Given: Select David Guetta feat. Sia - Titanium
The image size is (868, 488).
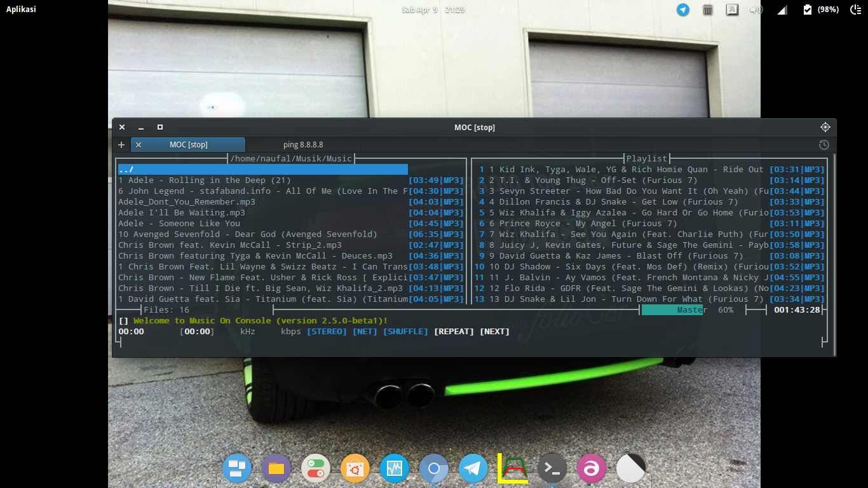Looking at the screenshot, I should (291, 299).
